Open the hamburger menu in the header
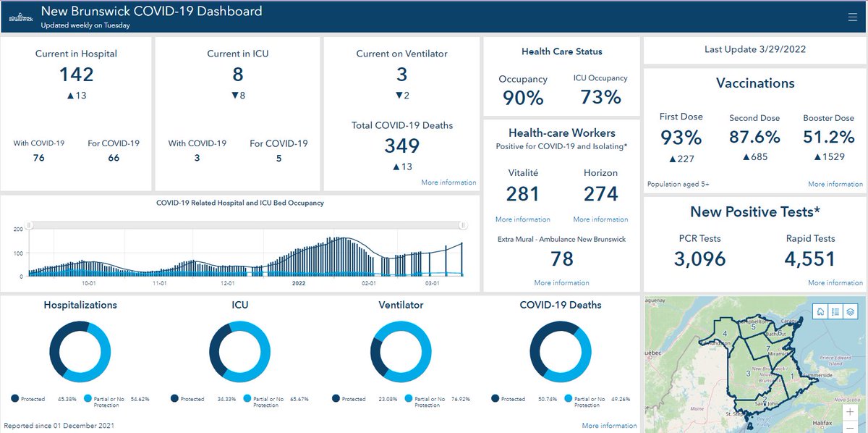868x433 pixels. coord(851,17)
